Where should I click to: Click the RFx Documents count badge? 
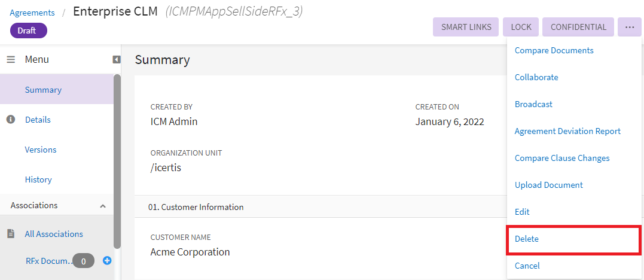coord(84,261)
